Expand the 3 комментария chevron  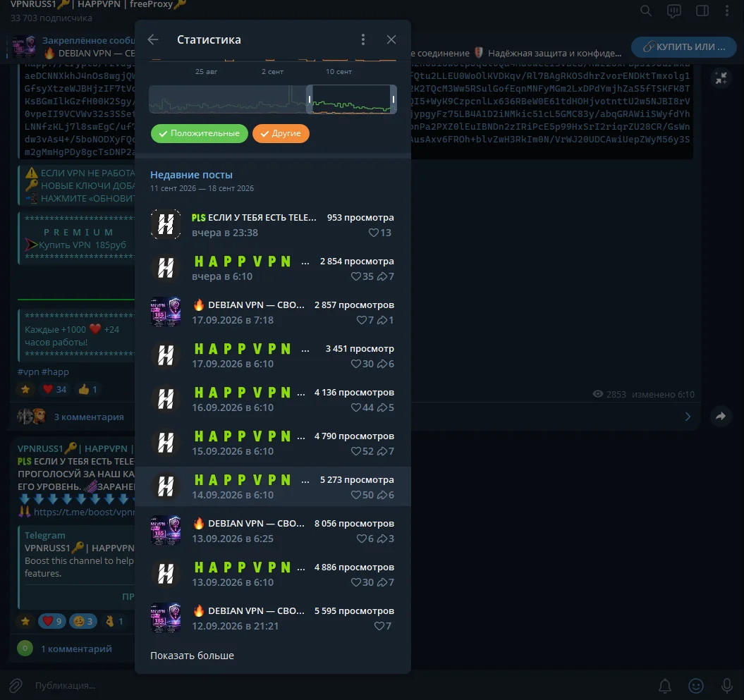(688, 417)
